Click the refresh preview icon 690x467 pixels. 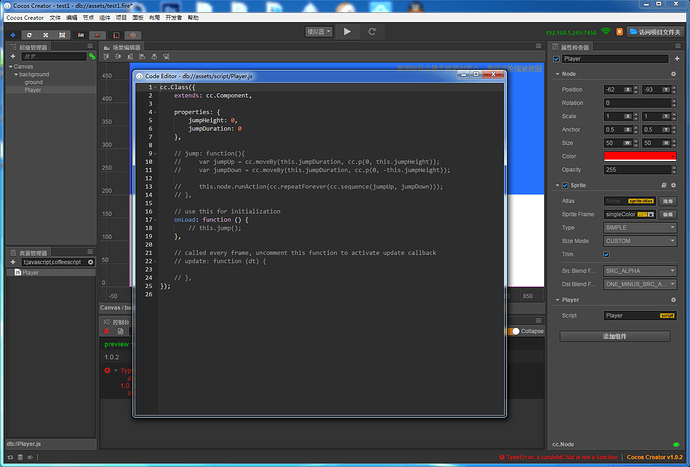pos(370,32)
